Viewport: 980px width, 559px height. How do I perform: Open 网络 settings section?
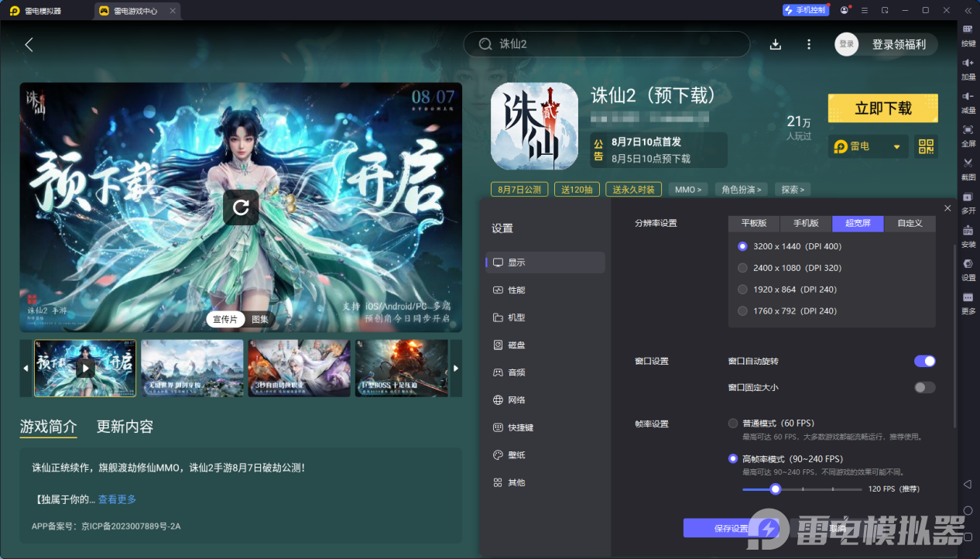545,400
